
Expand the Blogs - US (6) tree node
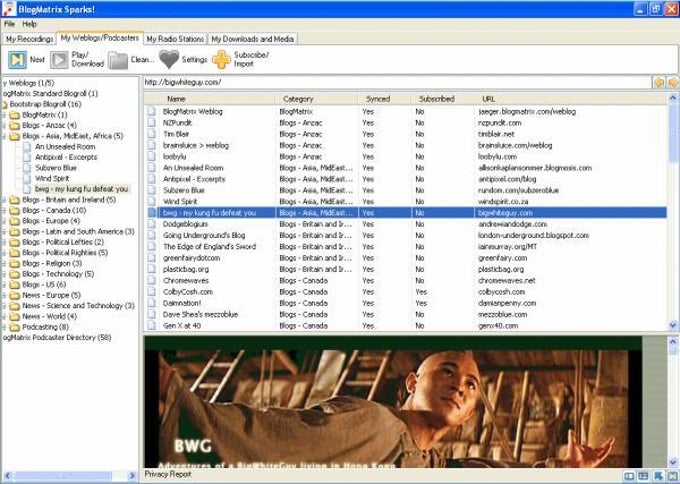tap(4, 285)
